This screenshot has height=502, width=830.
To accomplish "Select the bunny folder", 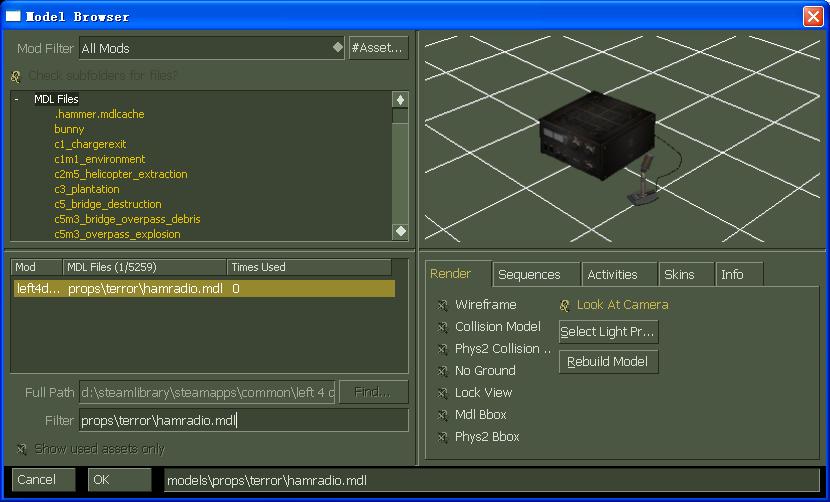I will tap(69, 129).
